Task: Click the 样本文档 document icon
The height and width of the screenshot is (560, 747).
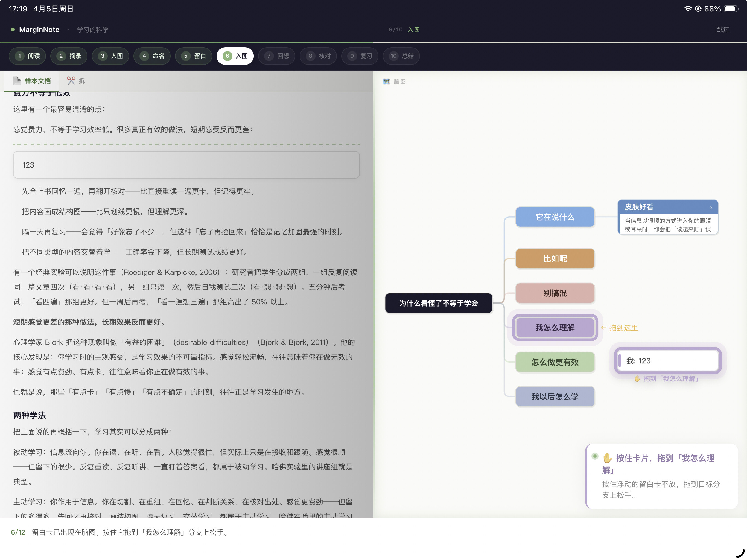Action: [17, 81]
